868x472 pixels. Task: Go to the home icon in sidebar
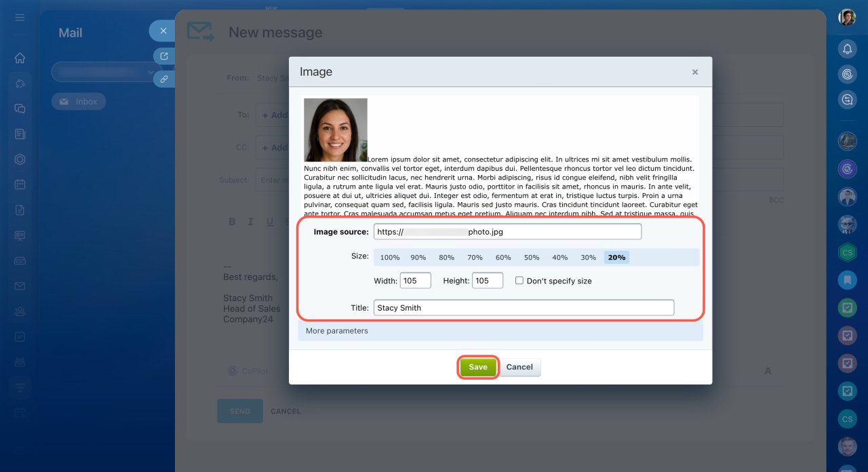pos(20,58)
